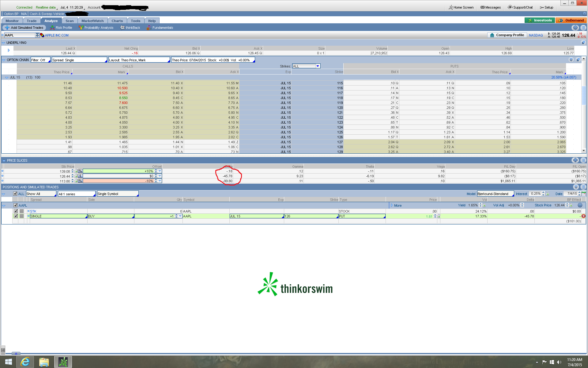Add a new price slice
588x368 pixels.
(575, 160)
